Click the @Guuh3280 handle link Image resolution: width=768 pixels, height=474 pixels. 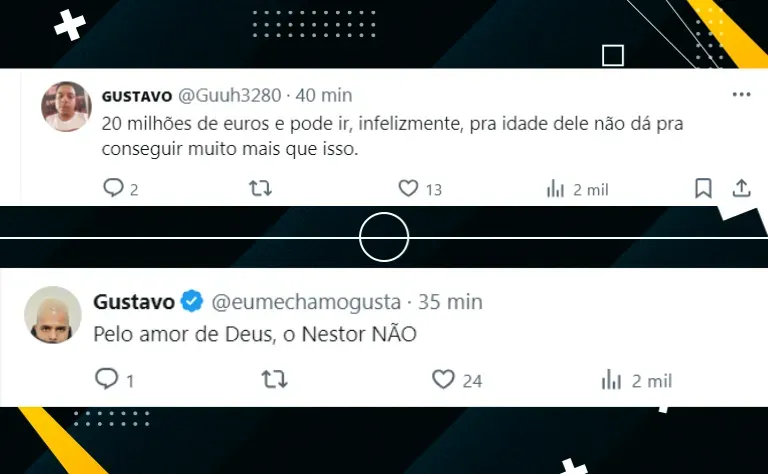229,95
